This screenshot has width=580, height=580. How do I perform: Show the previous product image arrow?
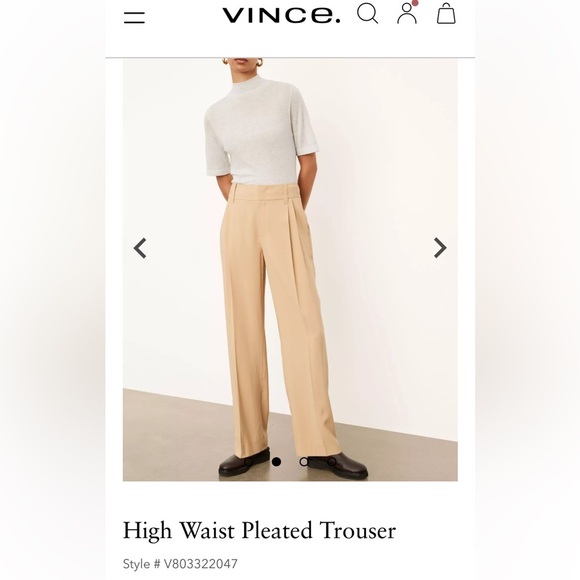point(140,248)
